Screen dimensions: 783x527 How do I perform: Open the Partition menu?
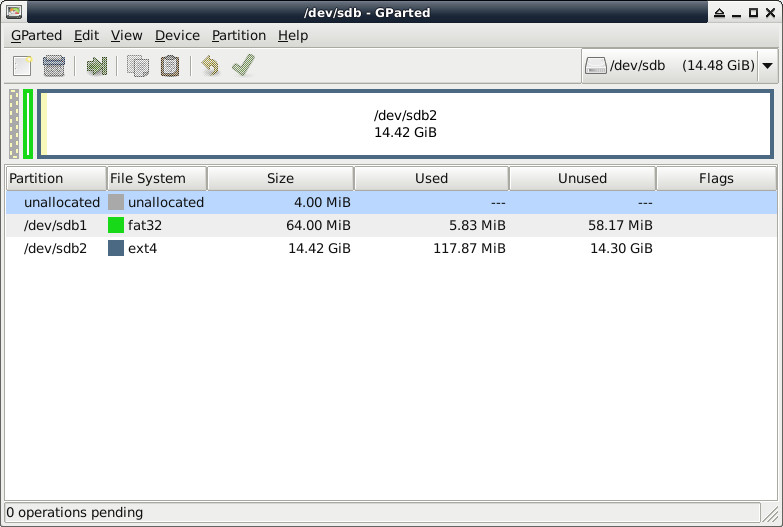pos(239,35)
